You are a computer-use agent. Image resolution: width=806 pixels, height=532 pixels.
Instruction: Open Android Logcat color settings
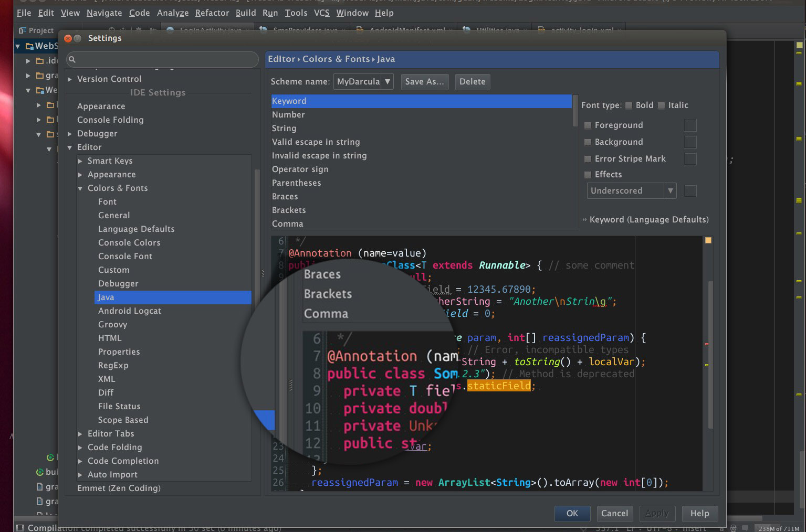tap(130, 311)
